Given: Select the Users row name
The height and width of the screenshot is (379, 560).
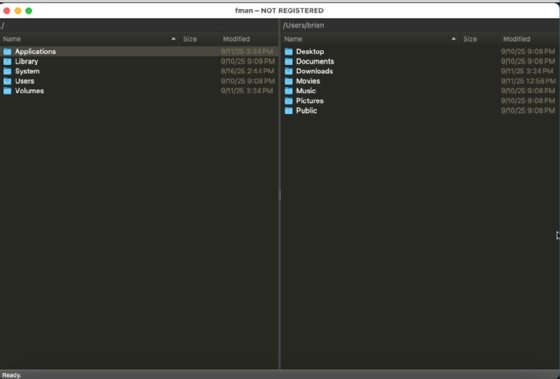Looking at the screenshot, I should click(x=25, y=81).
